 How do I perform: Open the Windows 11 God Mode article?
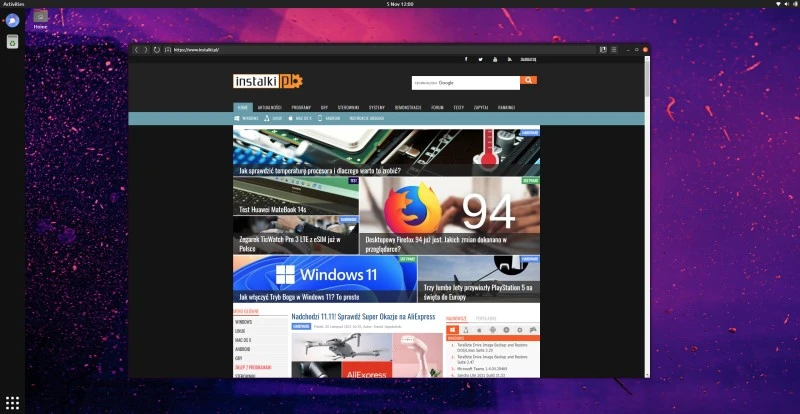pyautogui.click(x=324, y=279)
